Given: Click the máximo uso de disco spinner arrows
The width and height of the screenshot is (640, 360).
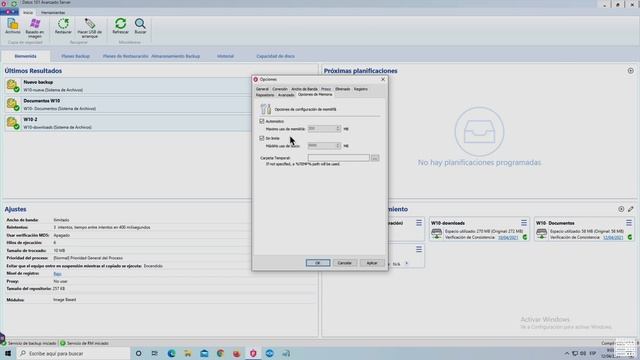Looking at the screenshot, I should [x=338, y=146].
